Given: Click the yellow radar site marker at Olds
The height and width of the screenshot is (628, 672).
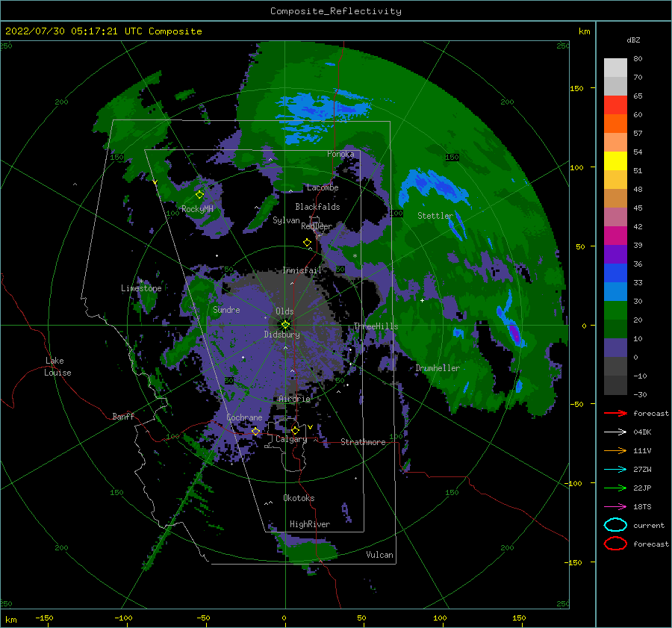Looking at the screenshot, I should pyautogui.click(x=285, y=325).
